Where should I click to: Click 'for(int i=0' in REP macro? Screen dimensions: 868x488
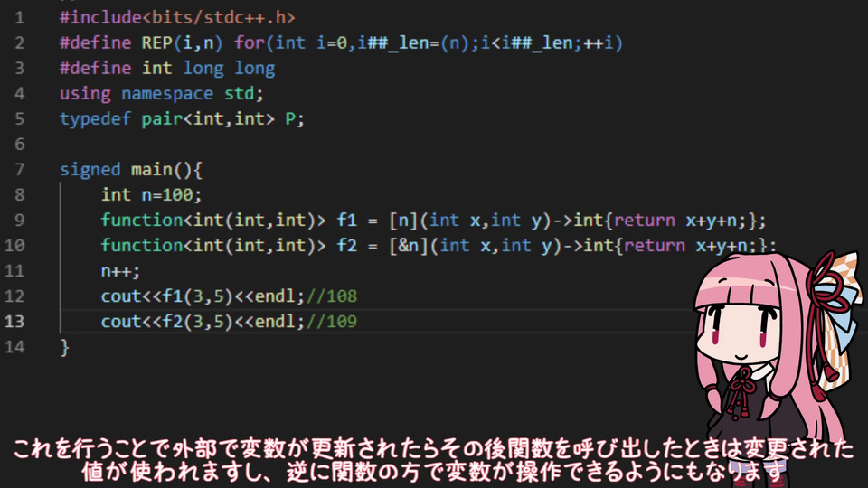pos(290,43)
